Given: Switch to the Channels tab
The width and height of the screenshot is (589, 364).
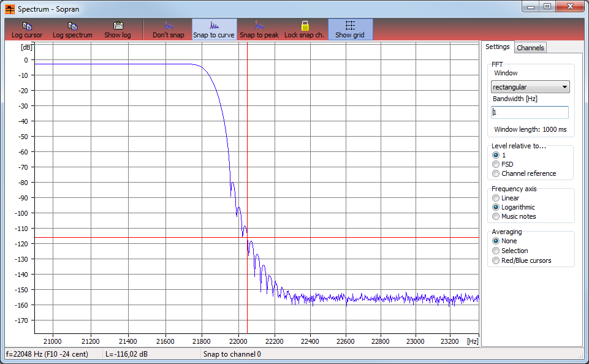Looking at the screenshot, I should pyautogui.click(x=530, y=48).
